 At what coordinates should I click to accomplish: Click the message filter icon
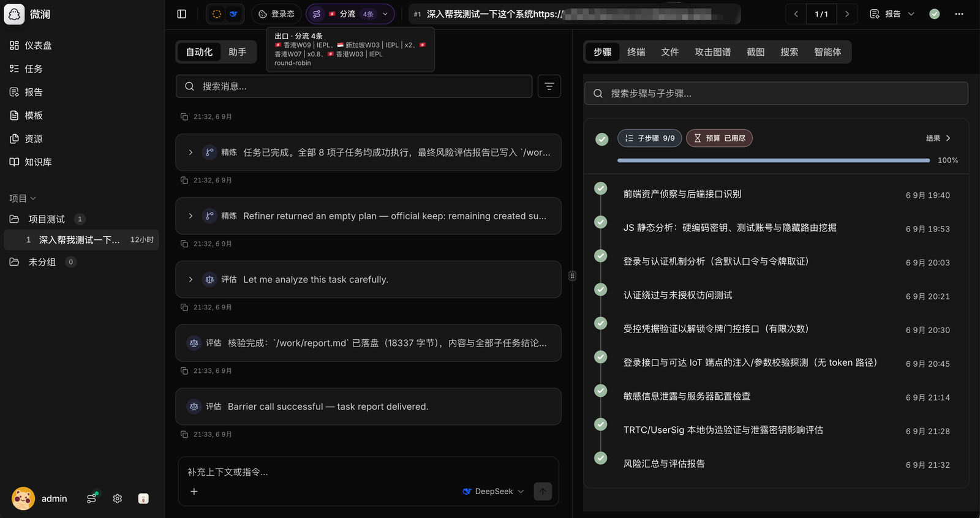click(x=549, y=86)
